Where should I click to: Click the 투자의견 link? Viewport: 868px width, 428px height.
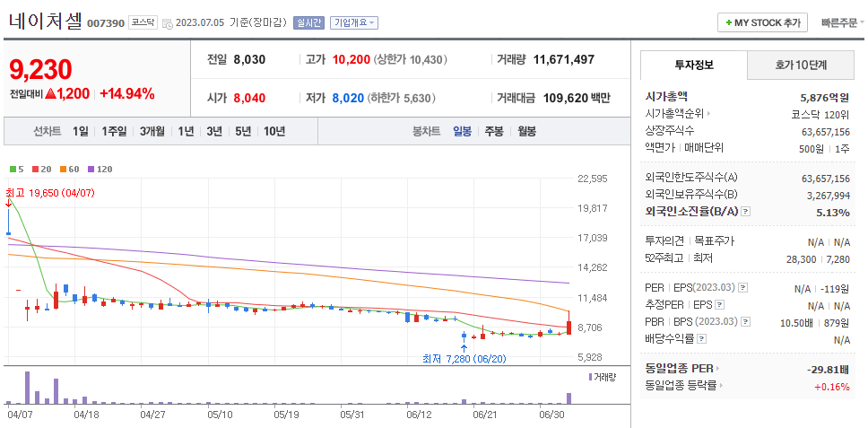click(x=666, y=241)
